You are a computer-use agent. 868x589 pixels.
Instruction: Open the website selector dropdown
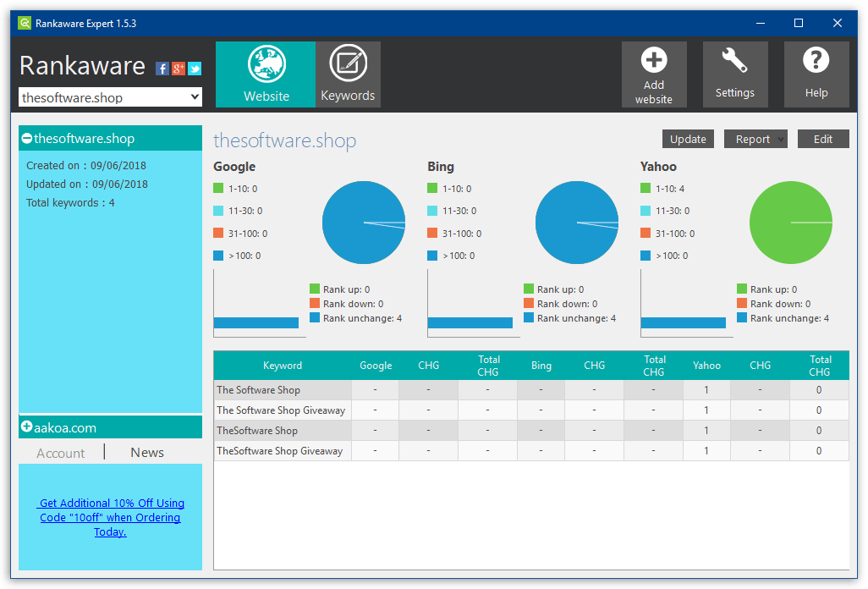click(x=194, y=96)
